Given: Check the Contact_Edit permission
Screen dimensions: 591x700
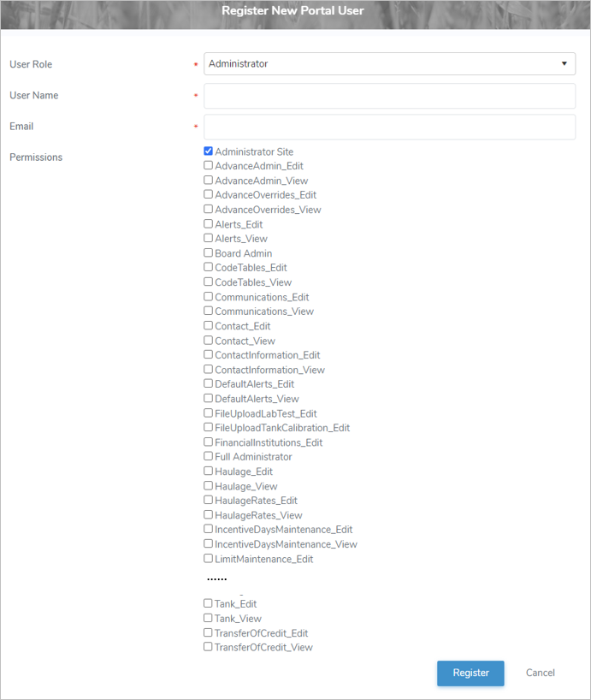Looking at the screenshot, I should pos(207,325).
